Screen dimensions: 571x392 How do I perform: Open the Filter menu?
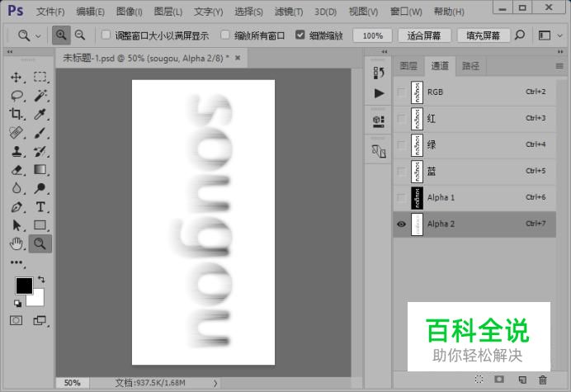point(289,12)
